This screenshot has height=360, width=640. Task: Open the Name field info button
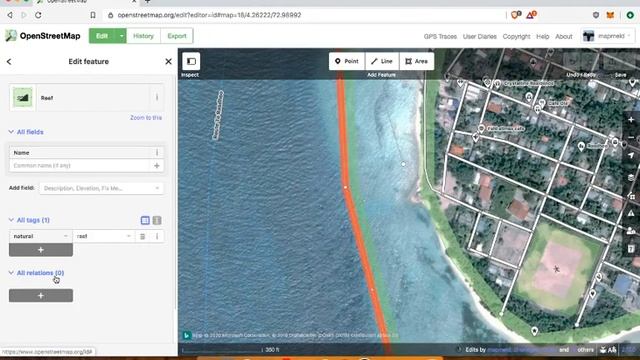pos(157,153)
